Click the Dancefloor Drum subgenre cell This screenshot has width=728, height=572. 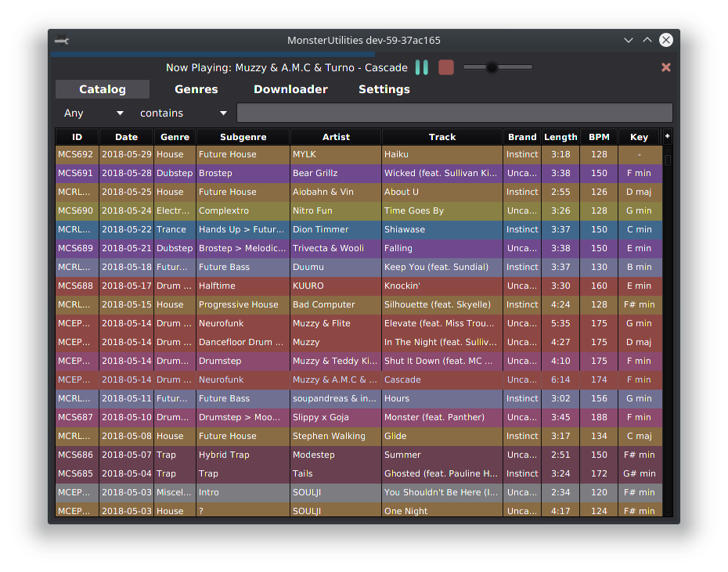(243, 342)
